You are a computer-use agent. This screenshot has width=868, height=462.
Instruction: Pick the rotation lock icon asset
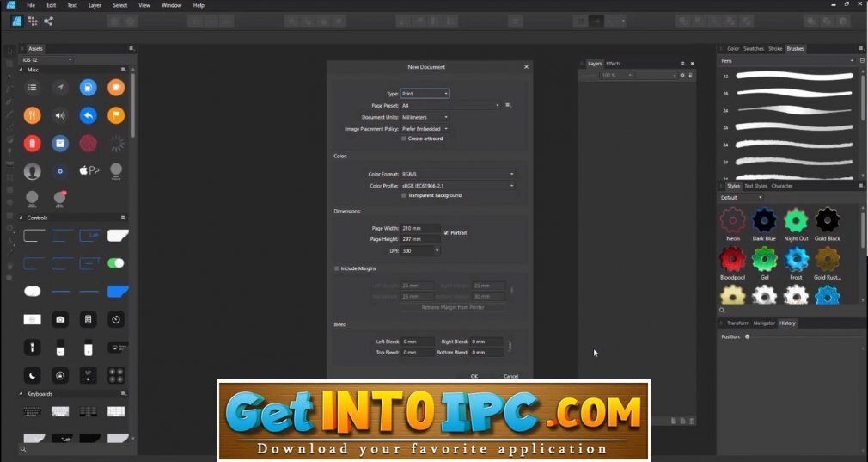[60, 376]
